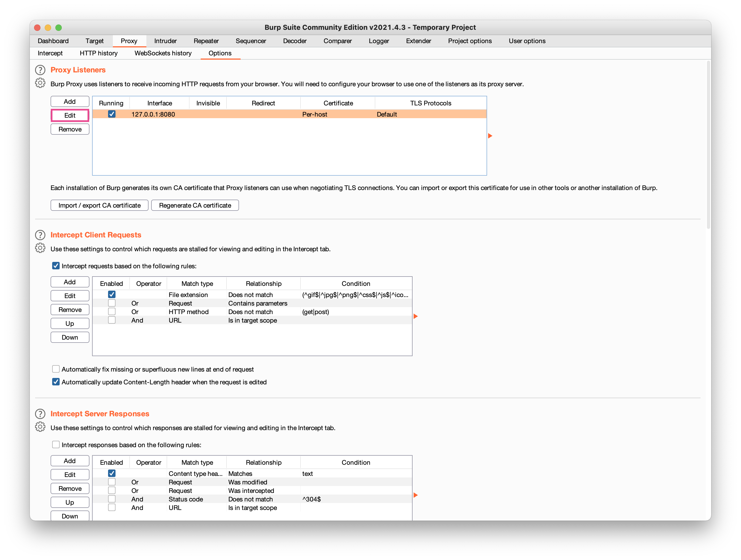Viewport: 741px width, 560px height.
Task: Remove the selected client request rule
Action: (x=70, y=310)
